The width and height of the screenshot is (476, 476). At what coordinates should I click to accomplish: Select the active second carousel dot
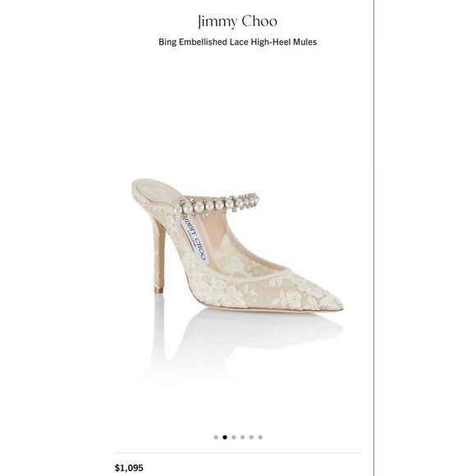[225, 437]
